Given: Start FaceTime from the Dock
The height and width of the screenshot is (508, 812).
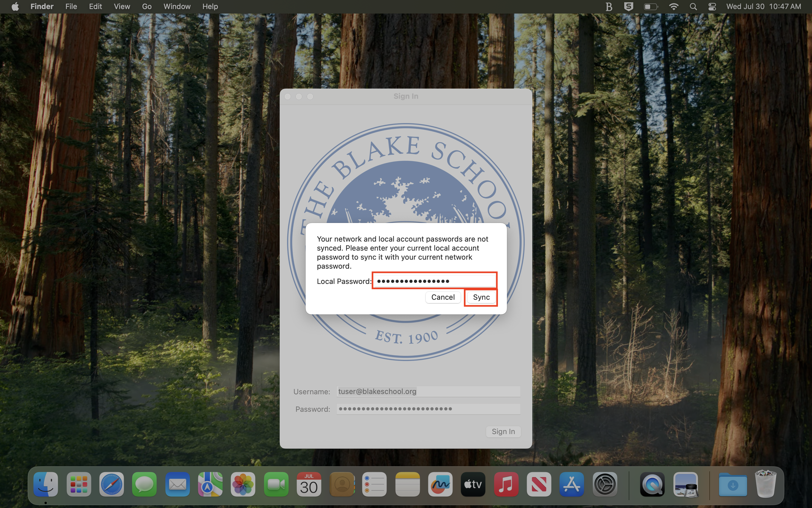Looking at the screenshot, I should click(276, 484).
